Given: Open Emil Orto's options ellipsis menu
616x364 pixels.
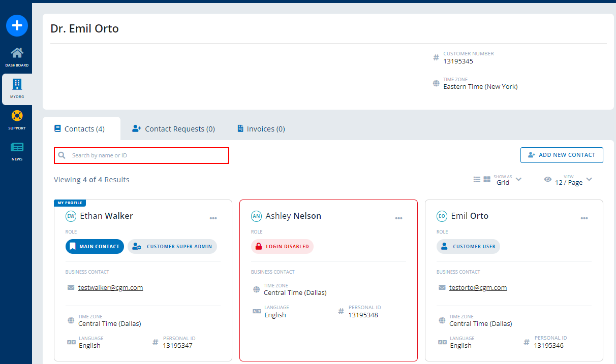Looking at the screenshot, I should click(x=584, y=218).
